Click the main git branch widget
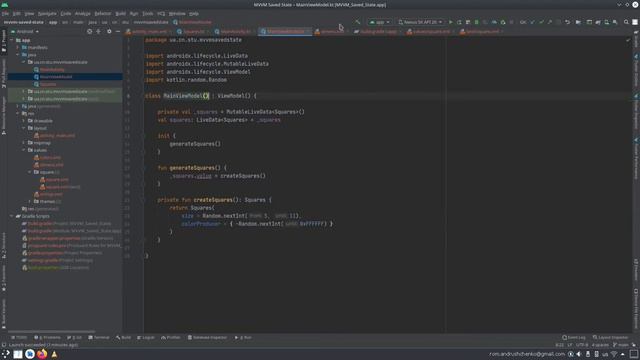 (x=621, y=345)
